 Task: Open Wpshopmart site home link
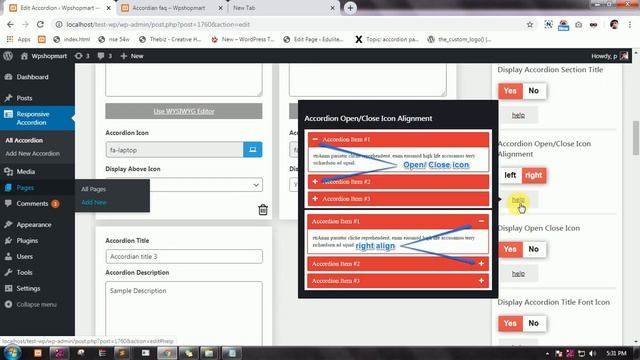(44, 56)
